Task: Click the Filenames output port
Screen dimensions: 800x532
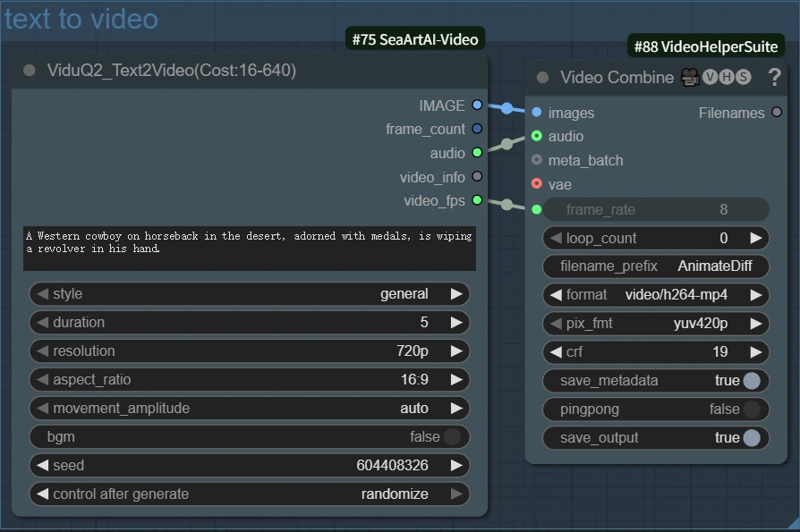Action: (776, 113)
